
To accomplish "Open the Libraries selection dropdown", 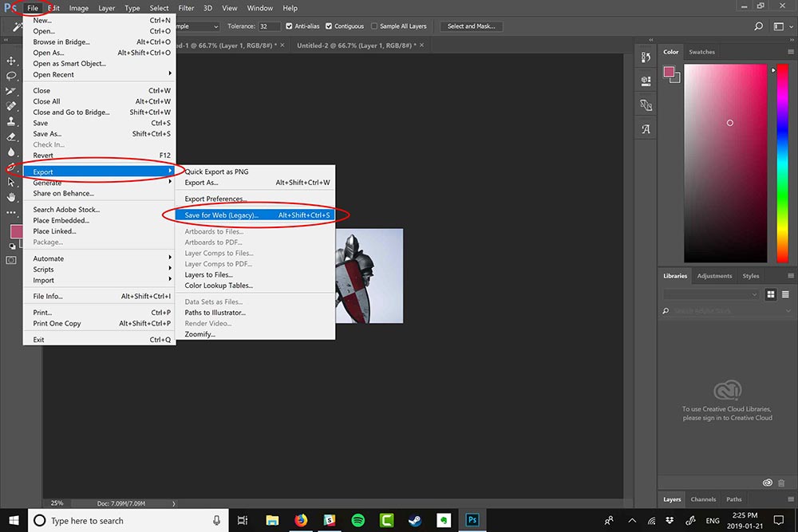I will click(710, 294).
